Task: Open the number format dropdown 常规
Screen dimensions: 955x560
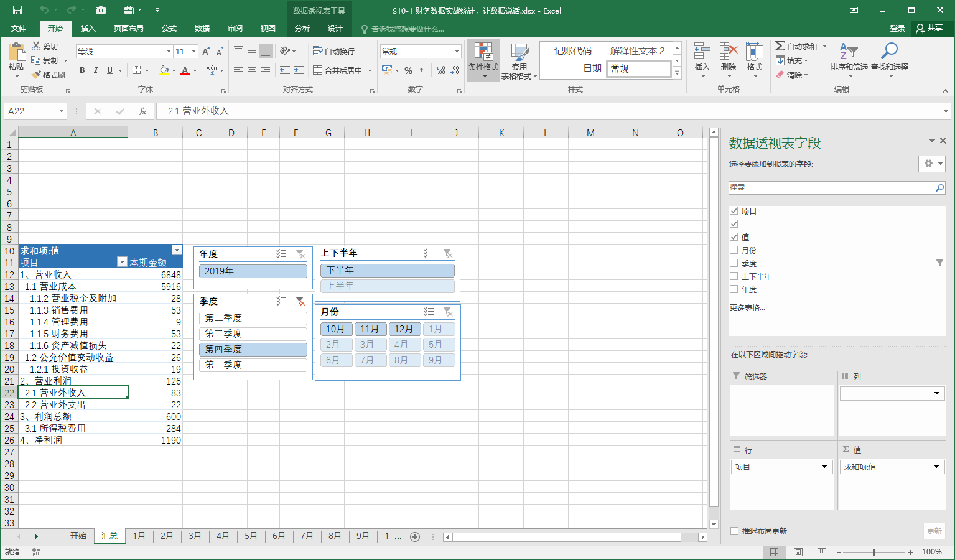Action: coord(457,51)
